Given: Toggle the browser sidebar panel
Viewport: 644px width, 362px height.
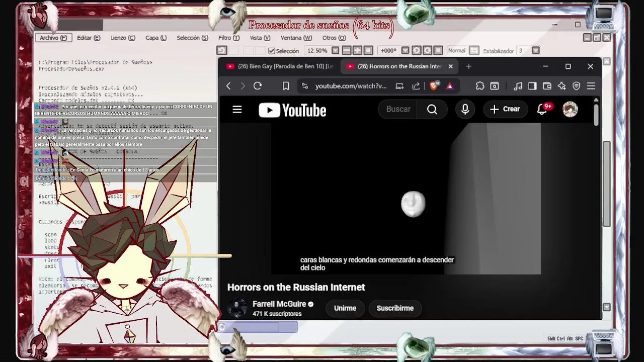Looking at the screenshot, I should click(x=532, y=86).
